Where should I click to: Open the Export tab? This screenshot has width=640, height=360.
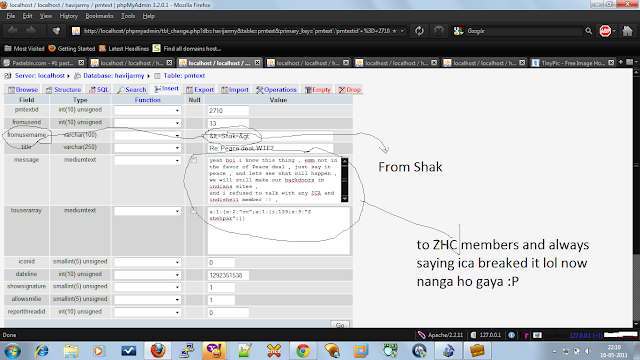coord(200,90)
